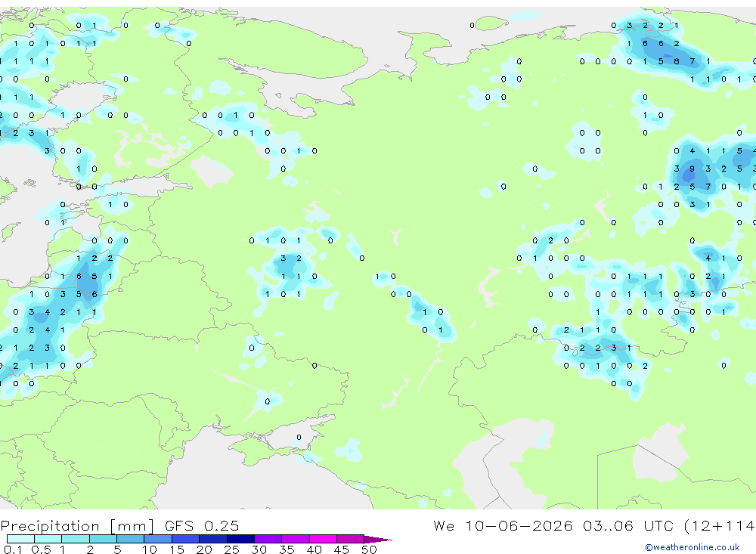Select the 2–5 mm legend color box
Image resolution: width=756 pixels, height=554 pixels.
tap(103, 539)
